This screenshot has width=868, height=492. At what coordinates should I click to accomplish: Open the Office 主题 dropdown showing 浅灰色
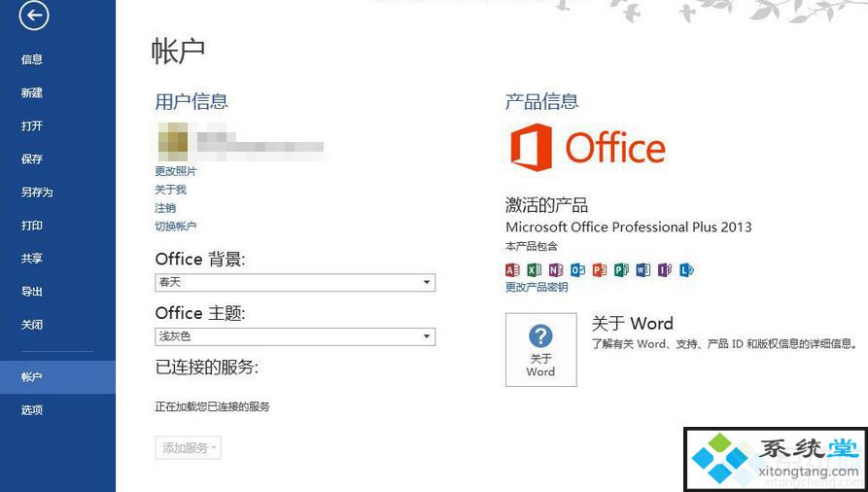pyautogui.click(x=295, y=336)
